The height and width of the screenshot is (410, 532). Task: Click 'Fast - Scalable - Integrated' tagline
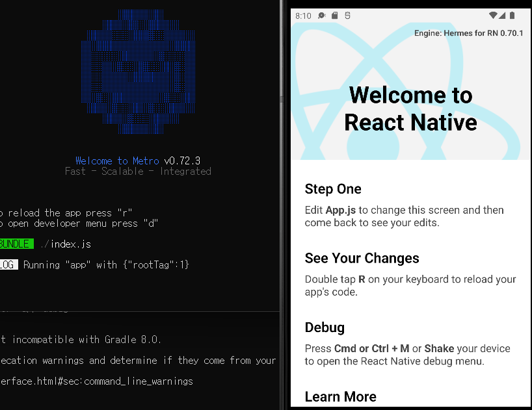coord(138,171)
